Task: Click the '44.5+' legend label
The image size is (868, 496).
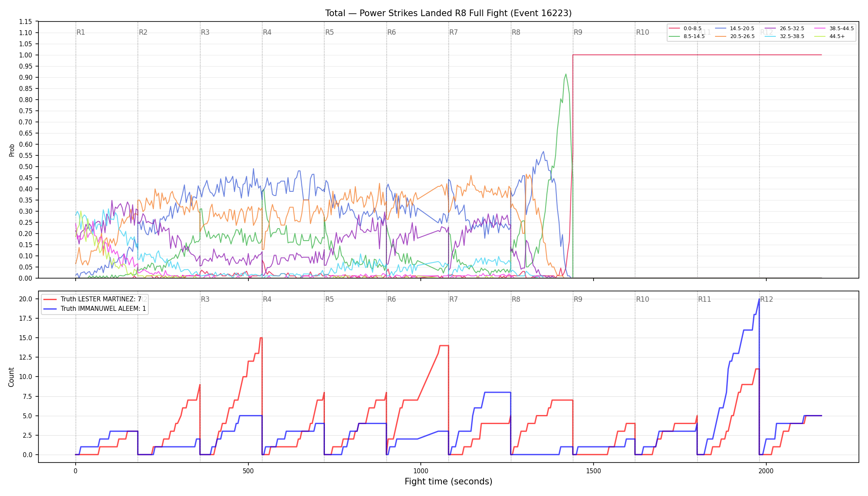Action: coord(837,36)
